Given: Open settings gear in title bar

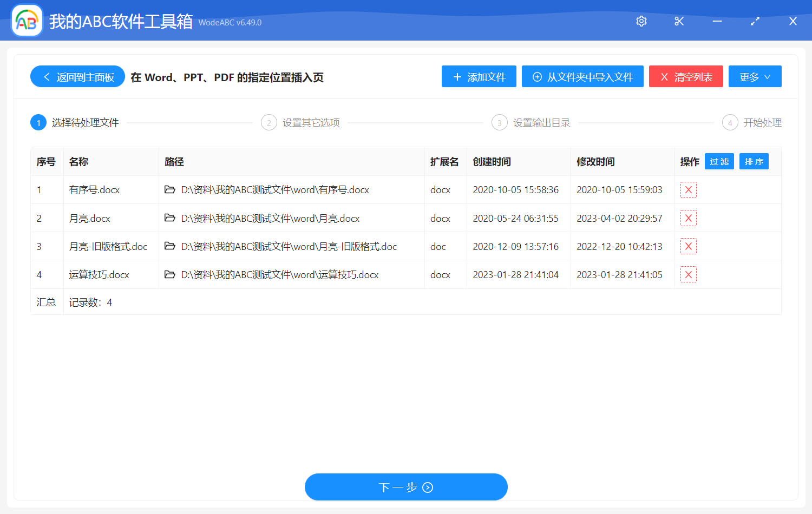Looking at the screenshot, I should [x=641, y=21].
